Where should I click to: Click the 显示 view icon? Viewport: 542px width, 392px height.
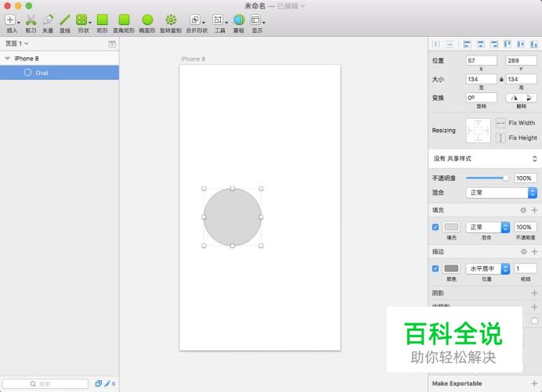(x=255, y=20)
